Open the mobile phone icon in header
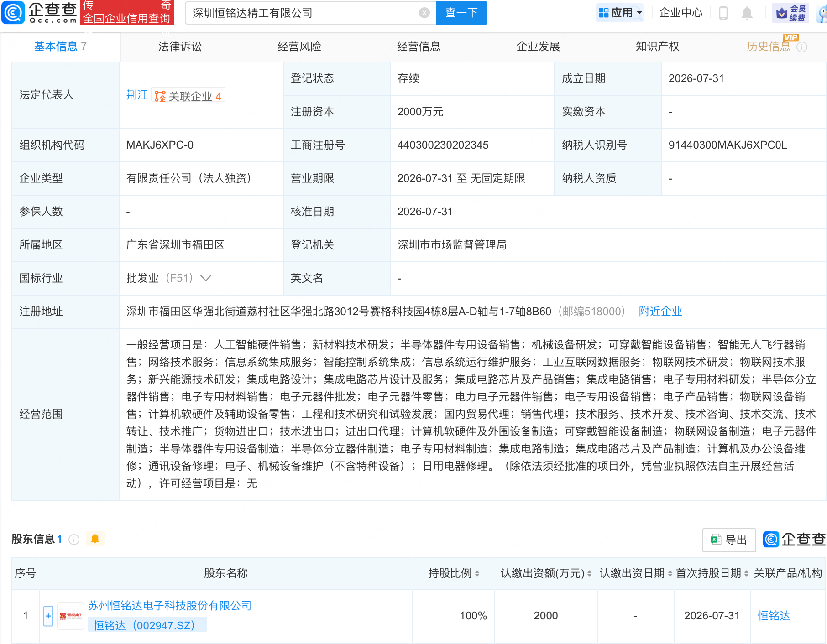Viewport: 827px width, 644px height. coord(723,13)
